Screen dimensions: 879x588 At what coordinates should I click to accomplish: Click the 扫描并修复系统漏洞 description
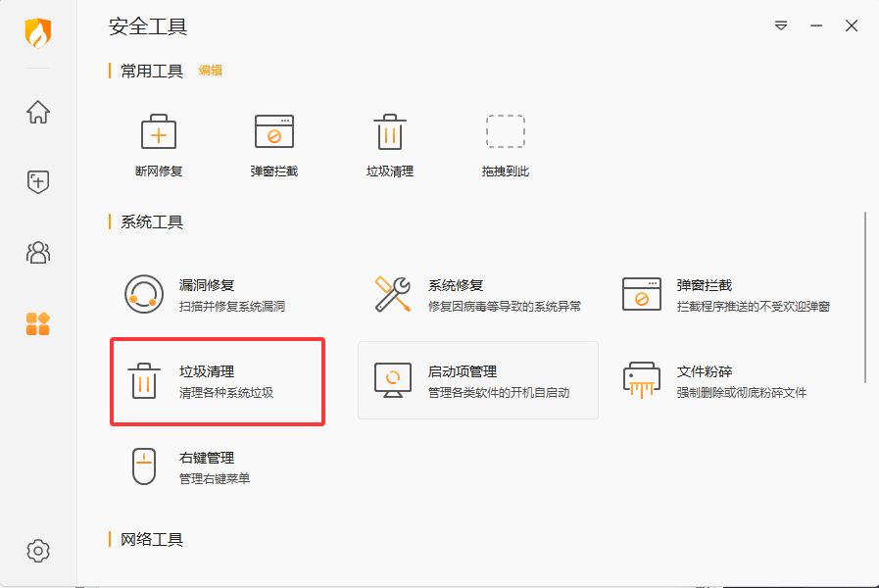[232, 307]
